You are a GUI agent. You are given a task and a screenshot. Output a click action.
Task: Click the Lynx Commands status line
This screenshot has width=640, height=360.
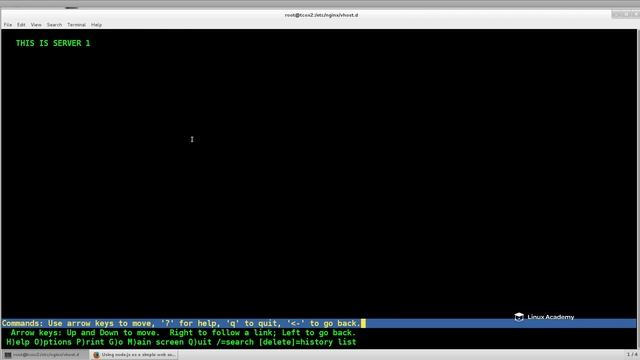318,324
